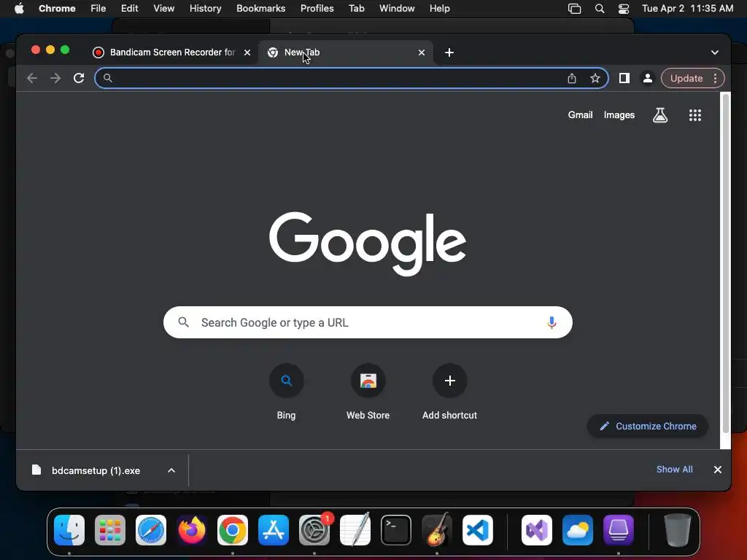Viewport: 747px width, 560px height.
Task: Share this page via the share icon
Action: tap(572, 78)
